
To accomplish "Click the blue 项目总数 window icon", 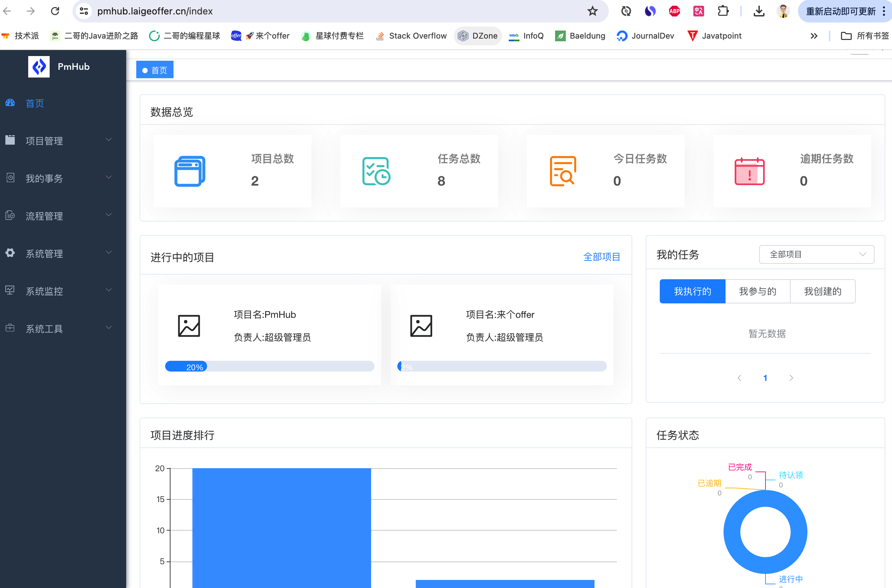I will [x=190, y=171].
